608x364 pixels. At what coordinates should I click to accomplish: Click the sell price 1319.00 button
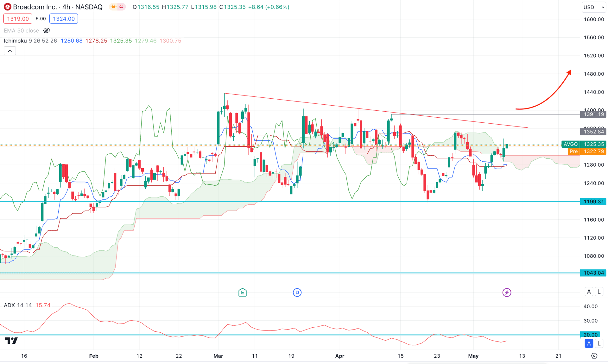18,19
